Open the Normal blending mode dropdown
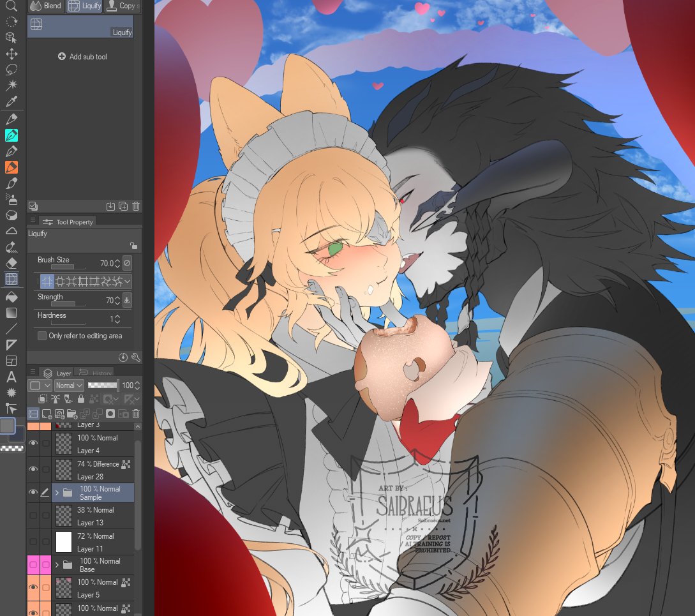 (68, 385)
